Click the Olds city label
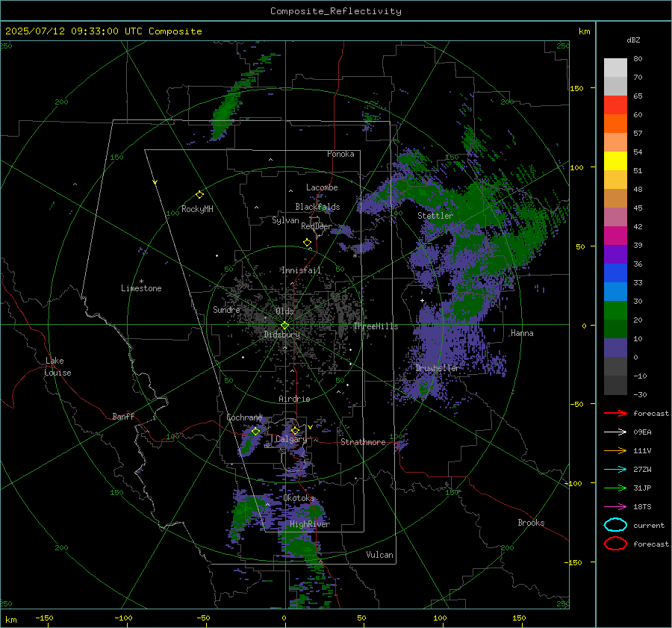The image size is (672, 628). (x=284, y=311)
